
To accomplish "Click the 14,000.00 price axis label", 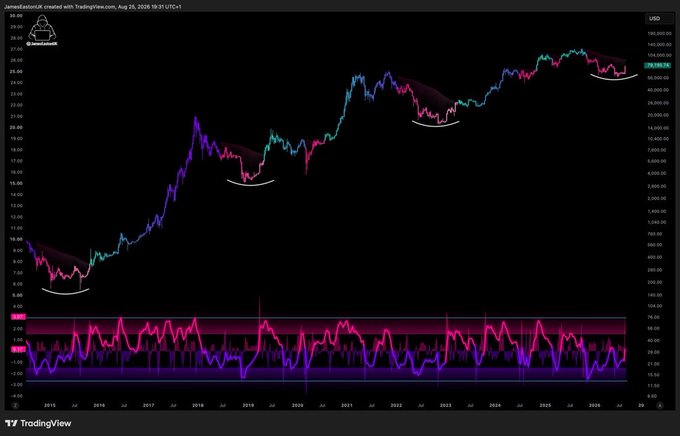I will [x=660, y=128].
